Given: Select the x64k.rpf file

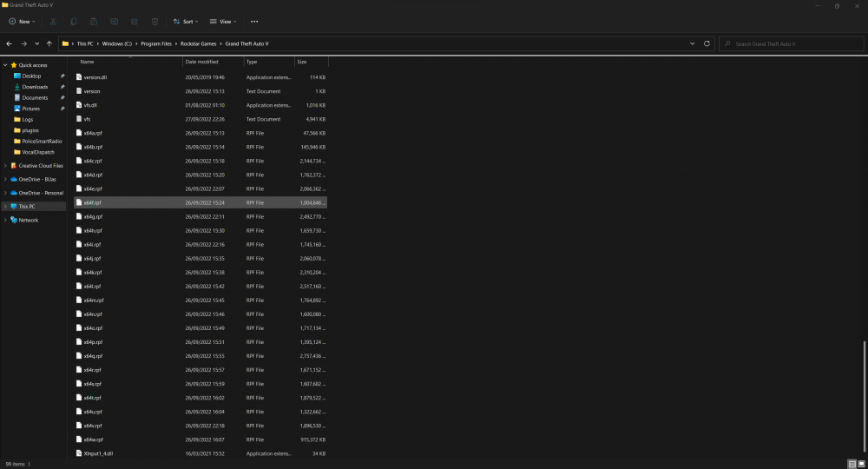Looking at the screenshot, I should point(201,273).
